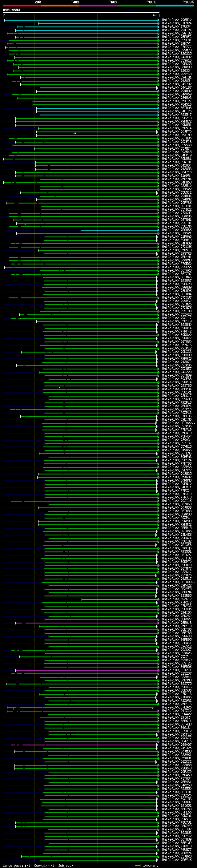Open entry UniRef100_A7NT63
The height and width of the screenshot is (868, 197).
click(176, 464)
